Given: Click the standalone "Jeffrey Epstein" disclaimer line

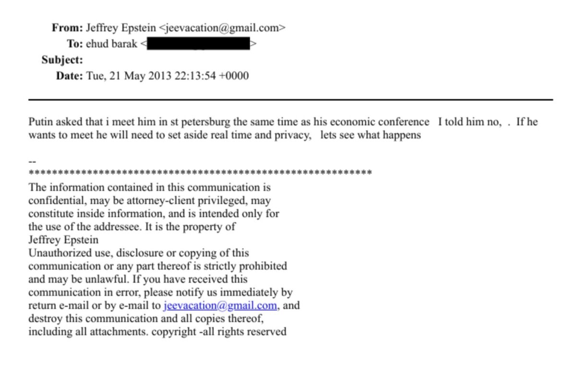Looking at the screenshot, I should (63, 240).
